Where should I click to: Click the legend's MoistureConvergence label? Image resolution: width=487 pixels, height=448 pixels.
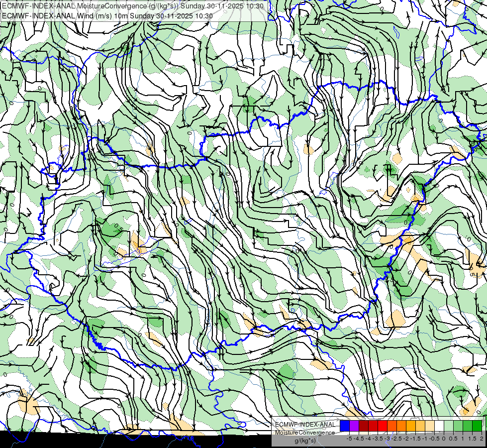coord(305,433)
